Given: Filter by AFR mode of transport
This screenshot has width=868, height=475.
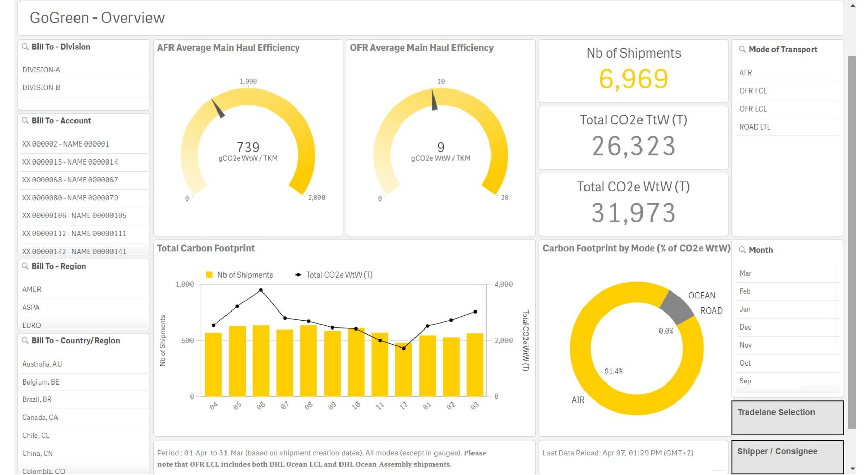Looking at the screenshot, I should (746, 73).
